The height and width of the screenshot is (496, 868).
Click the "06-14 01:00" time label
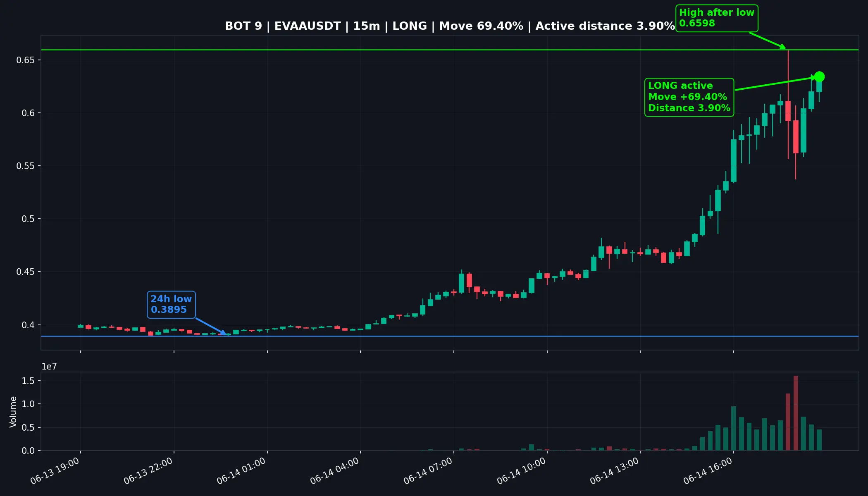[x=241, y=471]
